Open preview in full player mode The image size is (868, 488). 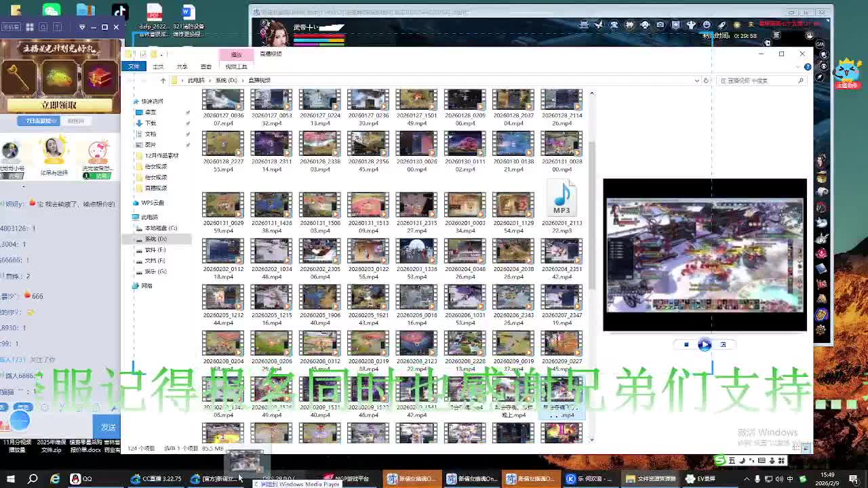coord(723,345)
